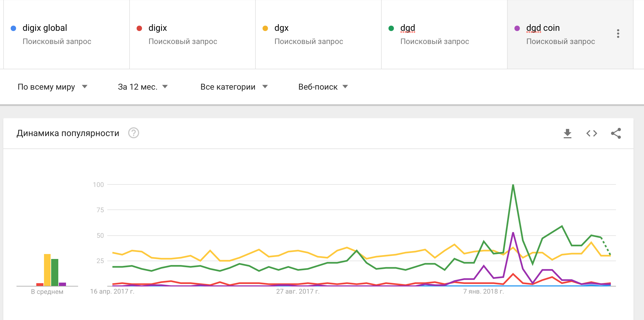The image size is (644, 320).
Task: Click the green dgd average bar
Action: point(55,272)
